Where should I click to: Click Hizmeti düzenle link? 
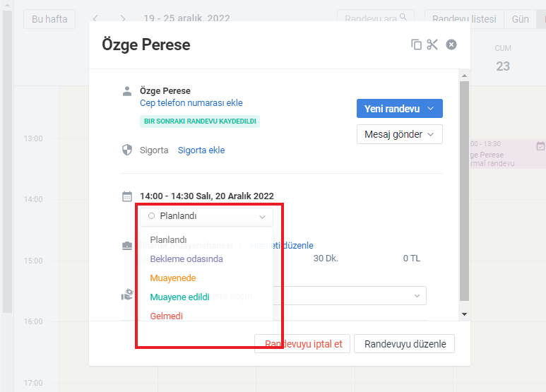[x=282, y=246]
